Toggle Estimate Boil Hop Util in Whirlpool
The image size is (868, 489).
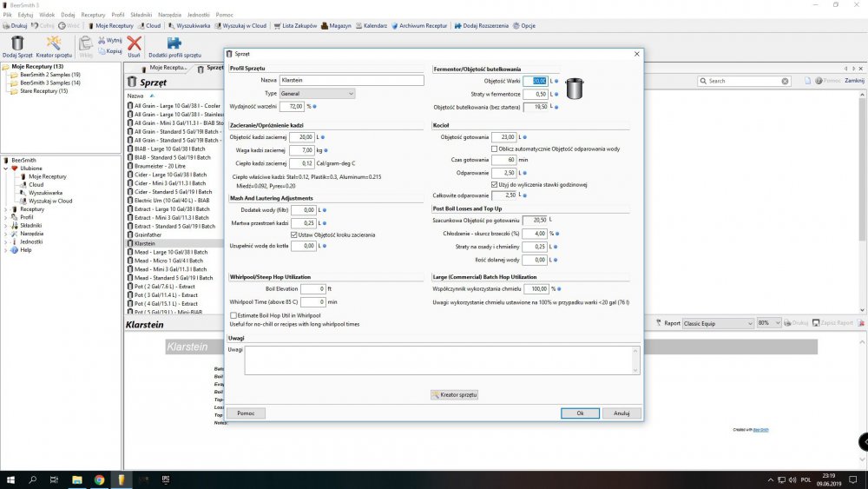click(x=233, y=315)
